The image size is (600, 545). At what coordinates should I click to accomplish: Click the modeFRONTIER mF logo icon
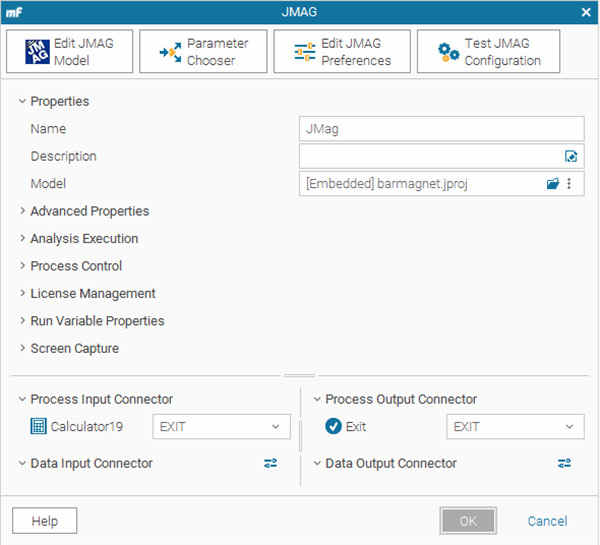tap(14, 12)
